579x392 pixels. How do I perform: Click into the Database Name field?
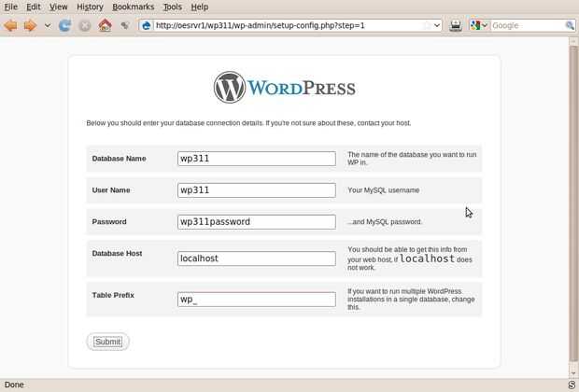[x=257, y=159]
